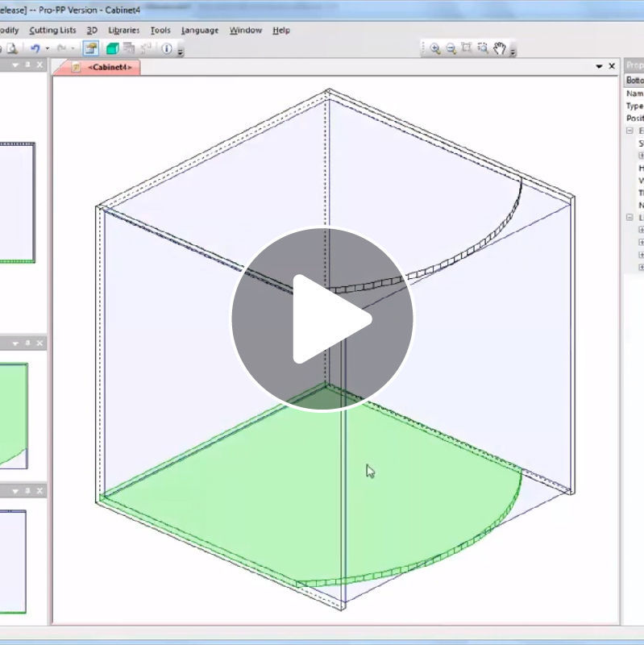
Task: Click the print preview icon
Action: point(12,49)
